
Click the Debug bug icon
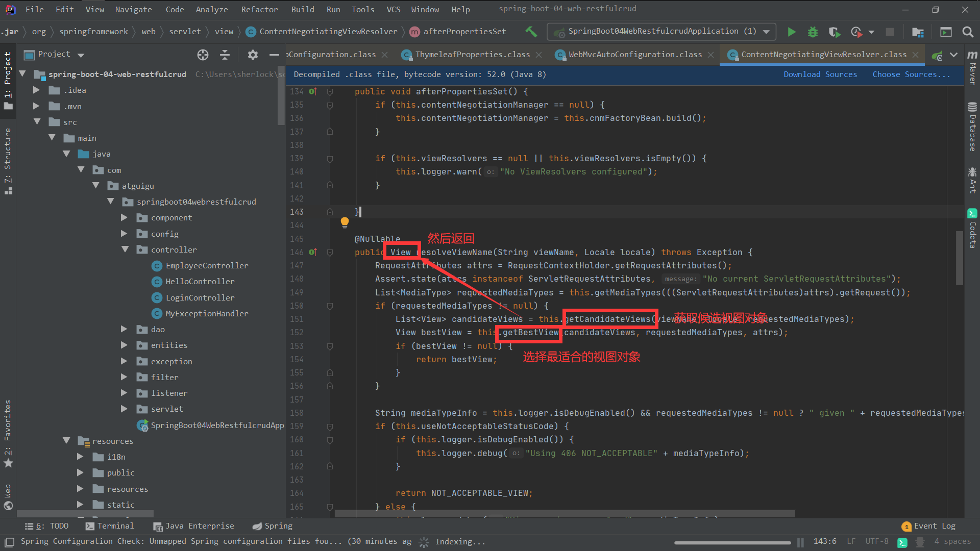point(813,32)
